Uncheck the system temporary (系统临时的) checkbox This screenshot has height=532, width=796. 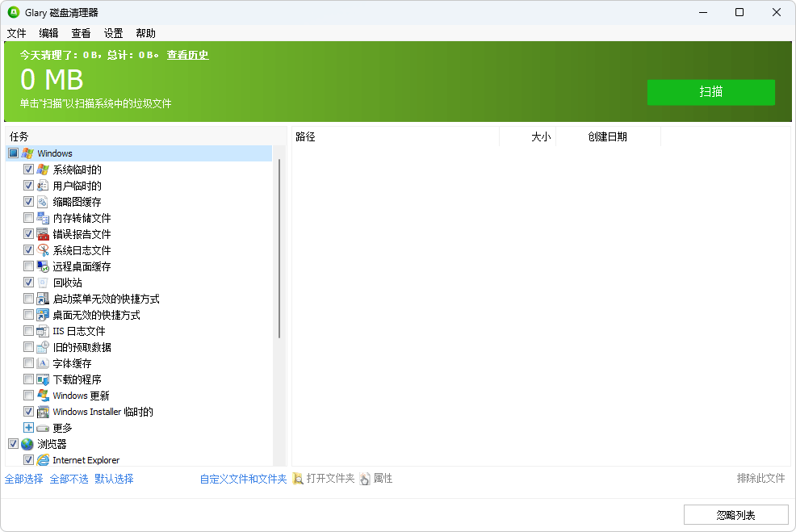(x=29, y=170)
